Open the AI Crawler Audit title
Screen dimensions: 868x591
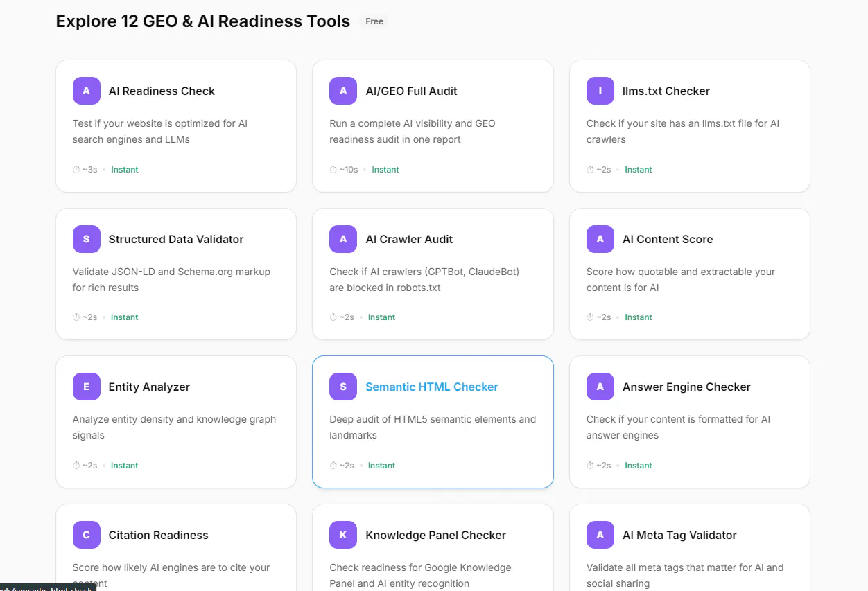pos(409,239)
